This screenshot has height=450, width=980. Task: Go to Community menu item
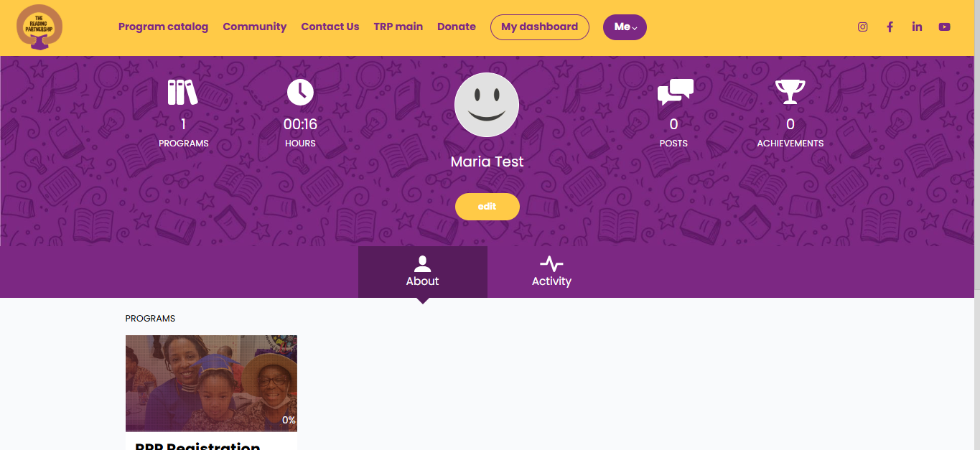point(254,27)
